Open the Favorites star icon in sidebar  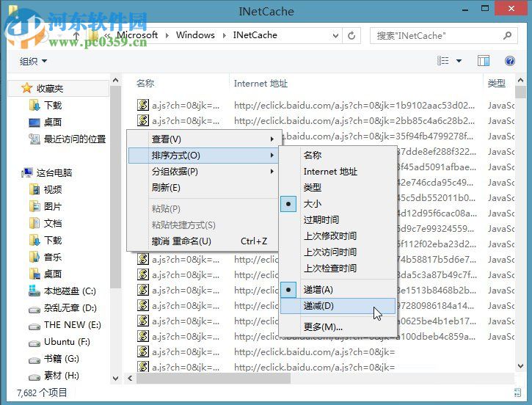(x=26, y=88)
